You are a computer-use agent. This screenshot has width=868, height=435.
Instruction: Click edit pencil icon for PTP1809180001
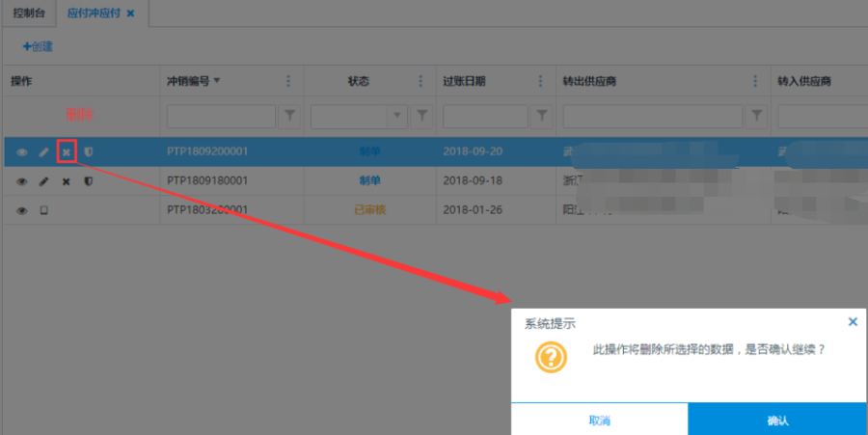pyautogui.click(x=43, y=181)
